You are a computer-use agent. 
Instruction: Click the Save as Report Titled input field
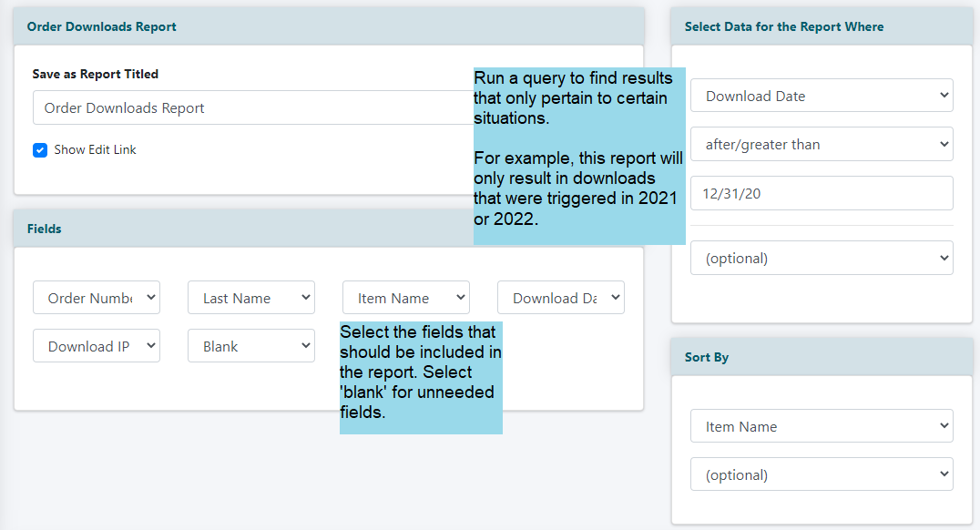coord(253,107)
